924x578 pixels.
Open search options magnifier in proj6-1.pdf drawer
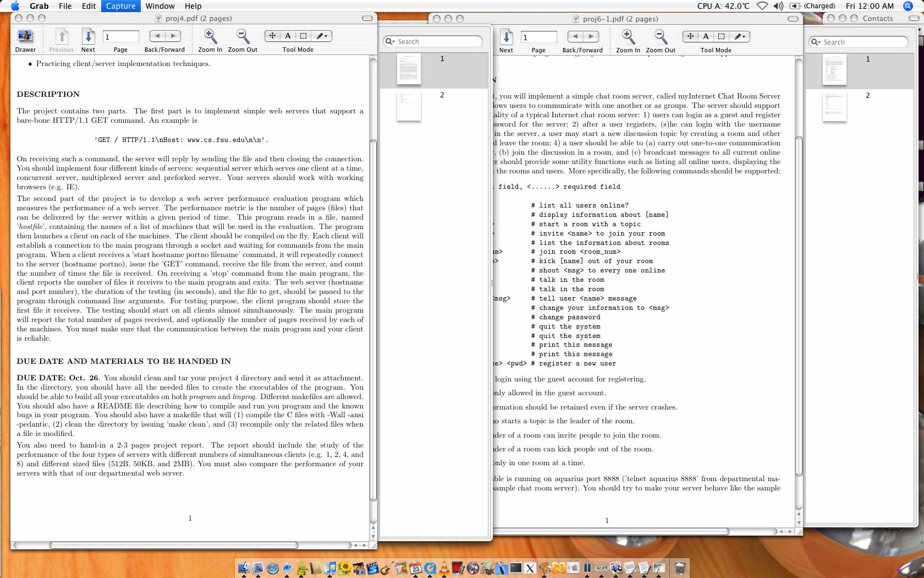point(816,42)
